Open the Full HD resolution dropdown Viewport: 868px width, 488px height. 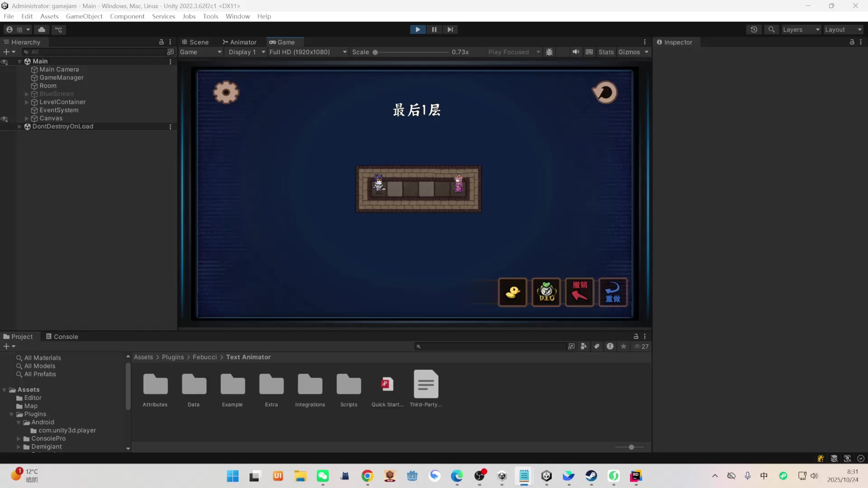point(308,52)
